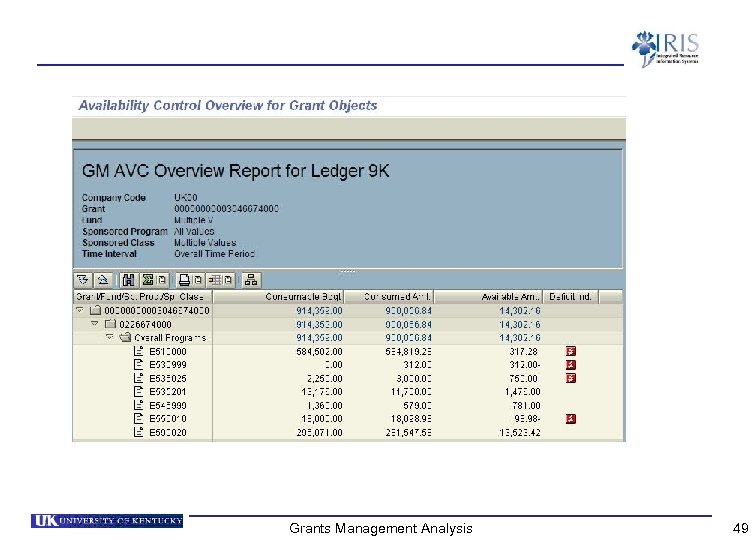Click the Consumed Amount column header

(x=389, y=297)
